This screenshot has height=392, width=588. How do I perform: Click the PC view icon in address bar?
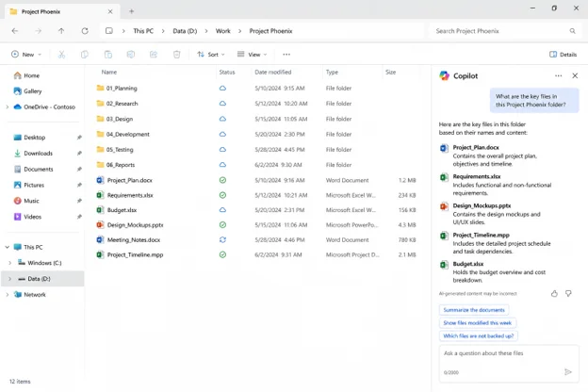pyautogui.click(x=109, y=31)
